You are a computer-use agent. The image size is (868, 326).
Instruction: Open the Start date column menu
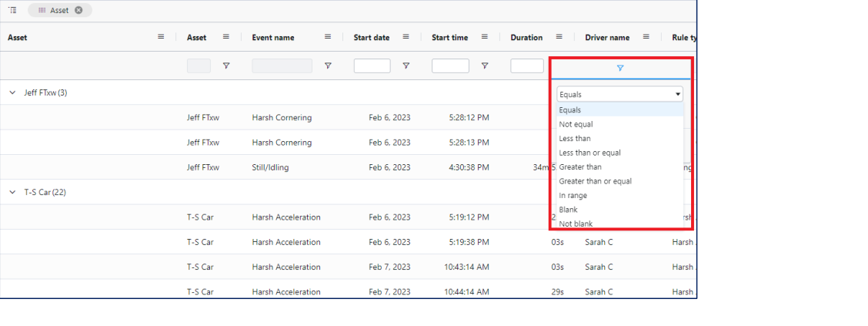point(406,37)
